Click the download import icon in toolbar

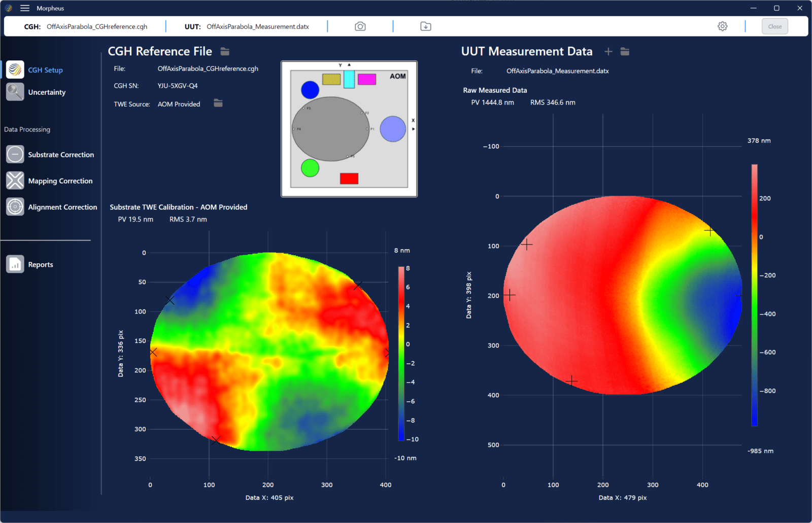point(426,26)
